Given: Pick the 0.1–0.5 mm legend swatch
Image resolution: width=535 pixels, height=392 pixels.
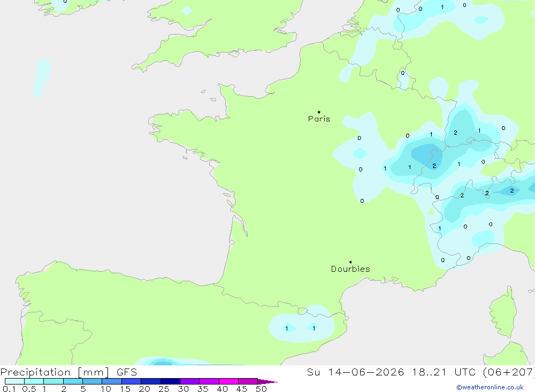Looking at the screenshot, I should click(14, 381).
